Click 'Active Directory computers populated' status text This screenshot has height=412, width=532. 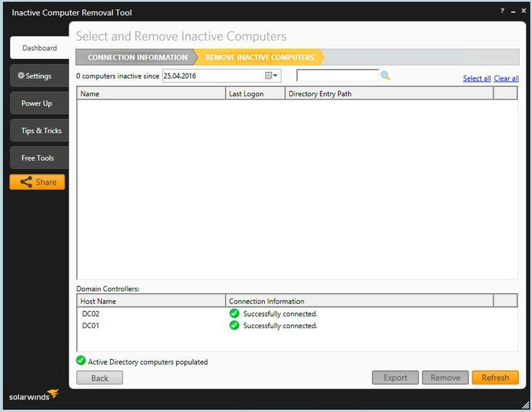[x=148, y=362]
